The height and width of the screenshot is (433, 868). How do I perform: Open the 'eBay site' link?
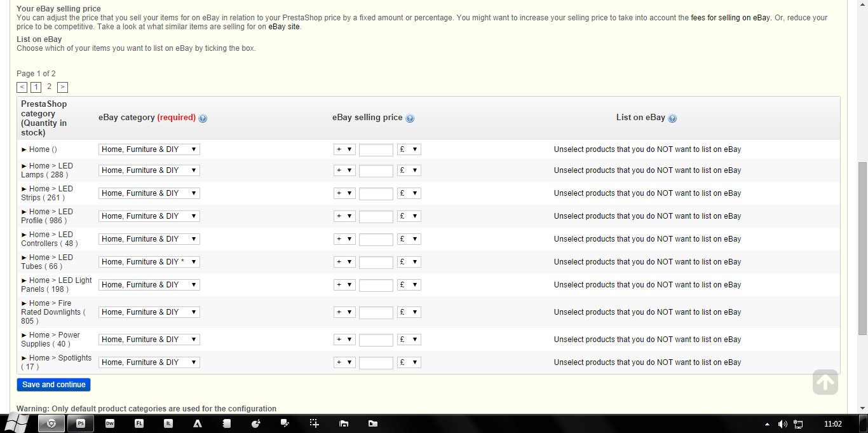(x=284, y=27)
